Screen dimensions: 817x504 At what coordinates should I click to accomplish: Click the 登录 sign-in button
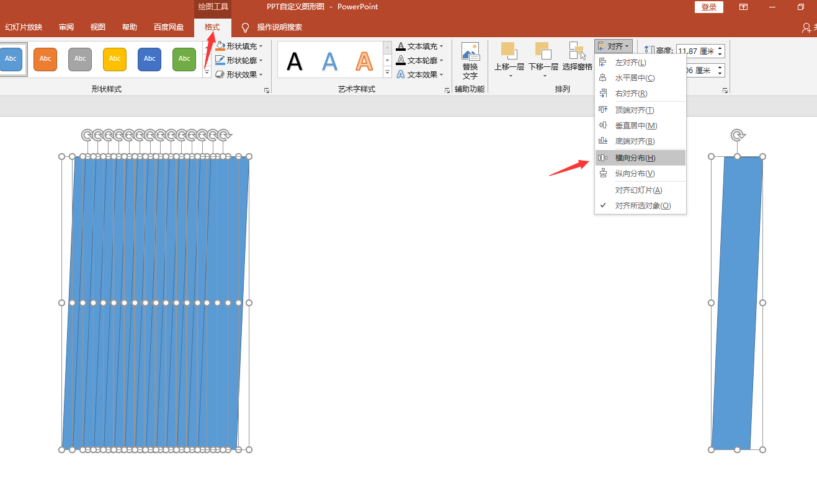709,7
